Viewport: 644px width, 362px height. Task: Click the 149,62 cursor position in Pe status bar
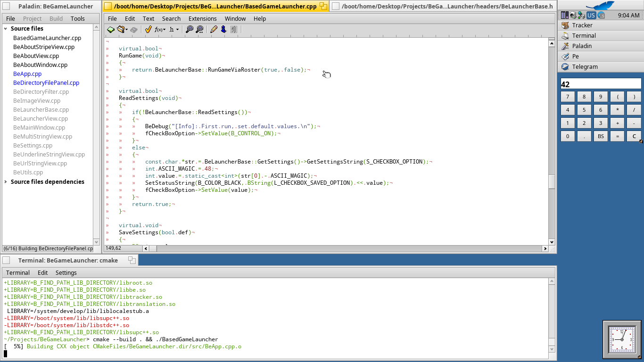point(113,248)
